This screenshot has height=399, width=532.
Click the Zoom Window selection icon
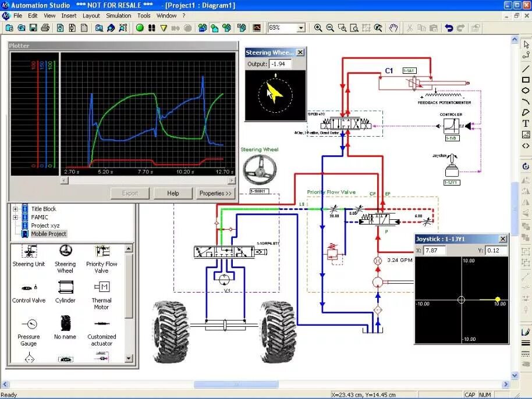click(342, 28)
